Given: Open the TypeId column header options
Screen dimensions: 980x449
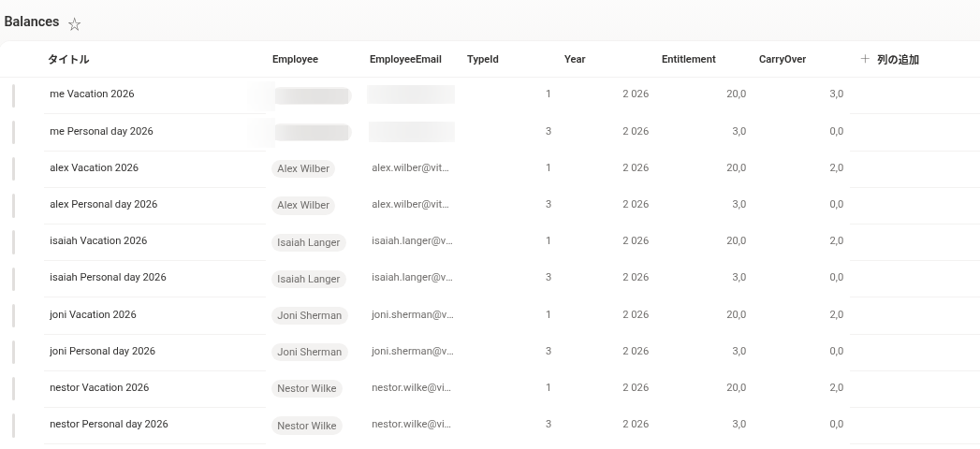Looking at the screenshot, I should (x=482, y=59).
